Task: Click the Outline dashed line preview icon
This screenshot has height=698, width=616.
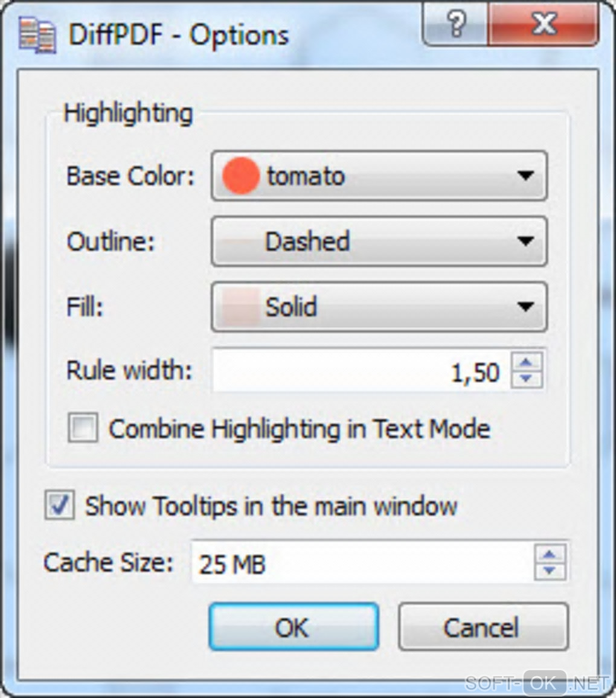Action: [x=240, y=242]
